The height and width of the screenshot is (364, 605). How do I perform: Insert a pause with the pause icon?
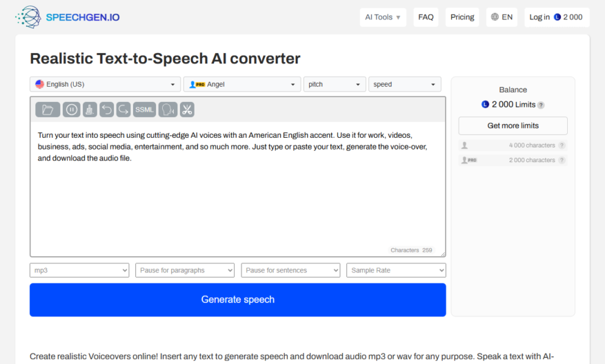pyautogui.click(x=71, y=110)
